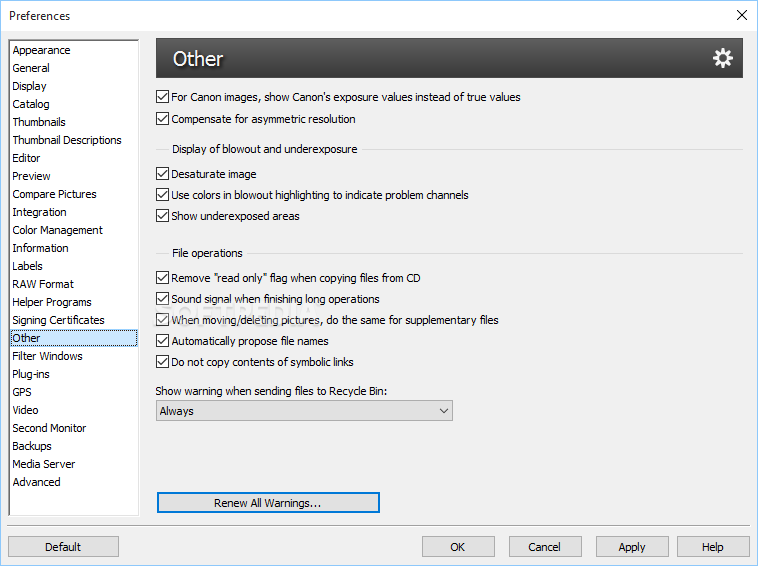The height and width of the screenshot is (566, 758).
Task: Open the Recycle Bin warning dropdown
Action: click(x=304, y=411)
